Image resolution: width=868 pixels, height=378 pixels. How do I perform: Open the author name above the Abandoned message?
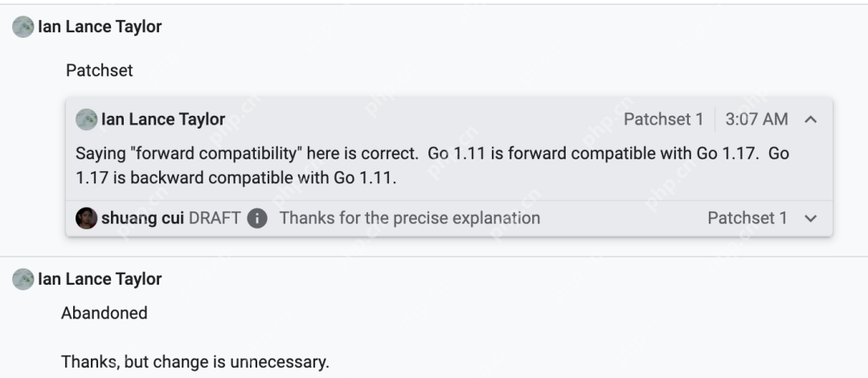coord(100,279)
